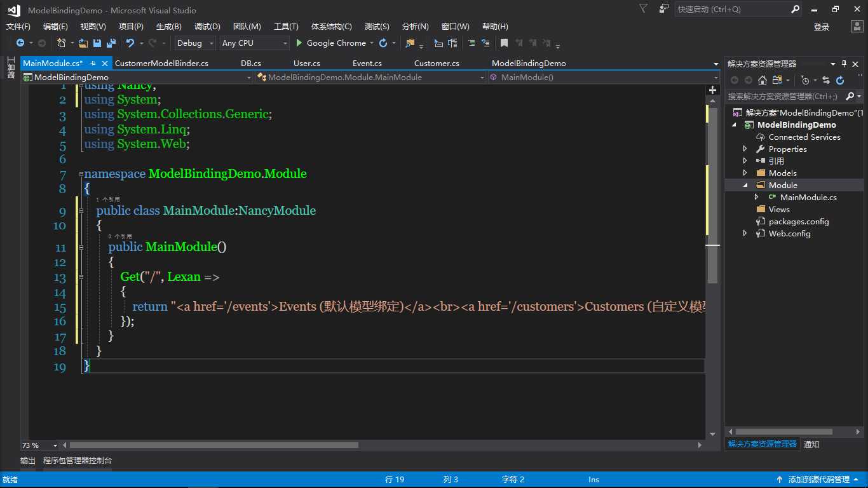The height and width of the screenshot is (488, 868).
Task: Open the MainModule() member dropdown
Action: coord(604,78)
